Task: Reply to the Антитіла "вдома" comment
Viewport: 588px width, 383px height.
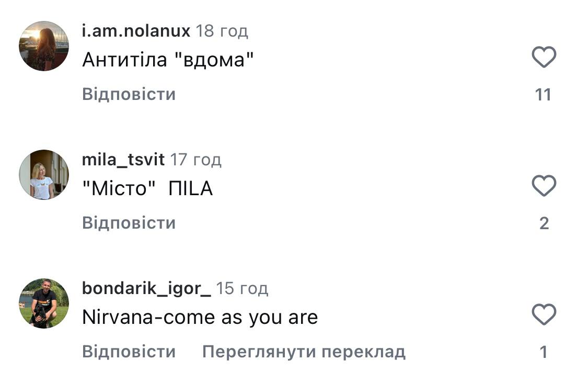Action: pyautogui.click(x=129, y=95)
